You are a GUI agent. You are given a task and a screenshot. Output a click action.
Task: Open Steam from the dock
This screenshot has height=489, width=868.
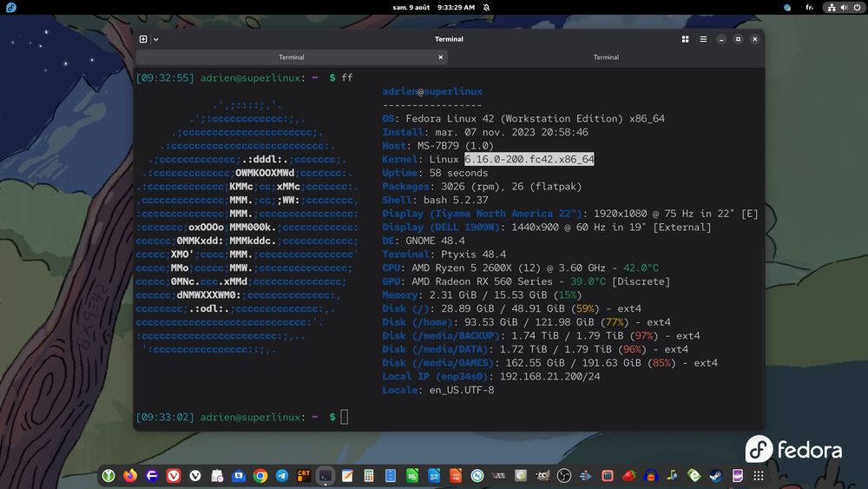tap(716, 475)
